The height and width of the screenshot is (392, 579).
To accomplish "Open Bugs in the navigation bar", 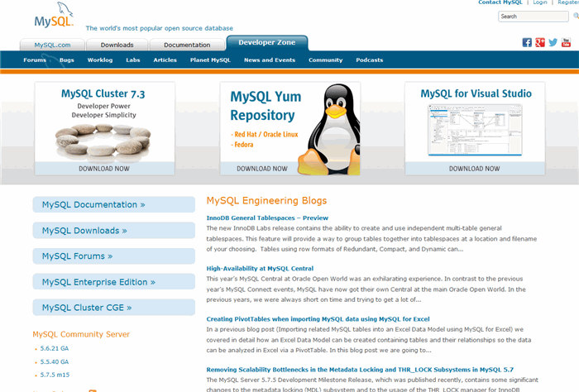I will click(67, 60).
